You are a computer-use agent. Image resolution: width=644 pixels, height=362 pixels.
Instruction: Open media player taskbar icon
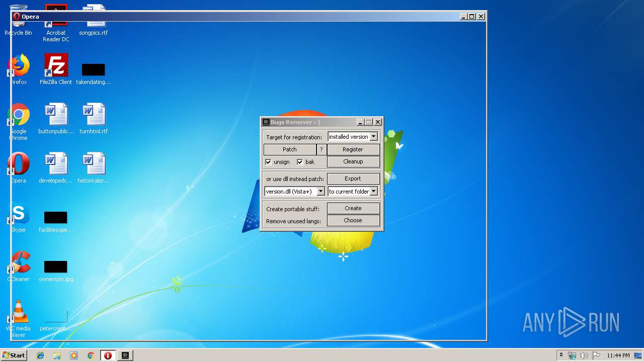74,355
